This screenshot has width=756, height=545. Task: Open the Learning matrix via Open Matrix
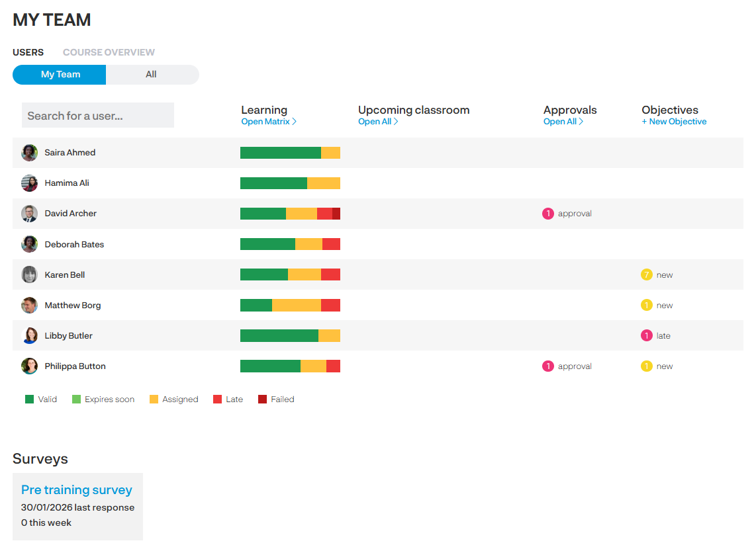click(268, 122)
